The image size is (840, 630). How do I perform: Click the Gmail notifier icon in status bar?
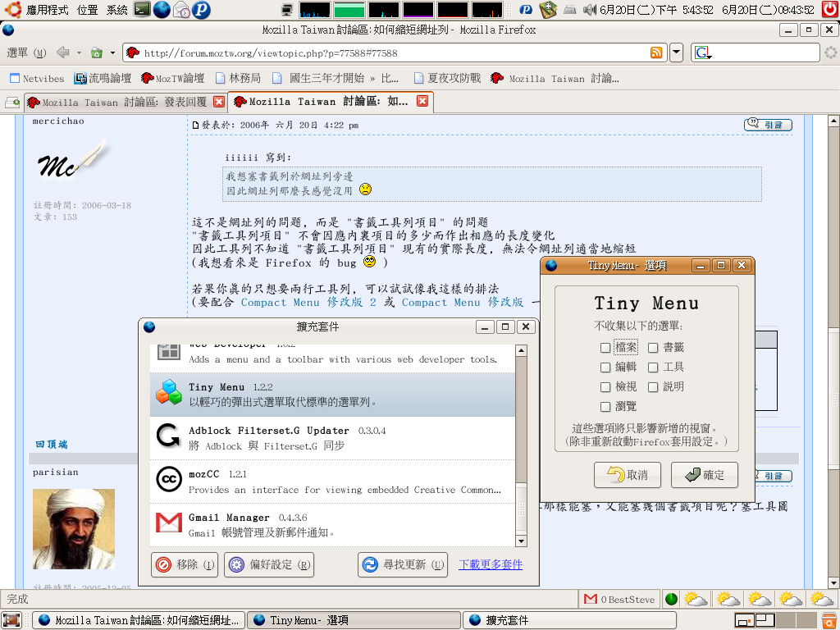[x=590, y=600]
